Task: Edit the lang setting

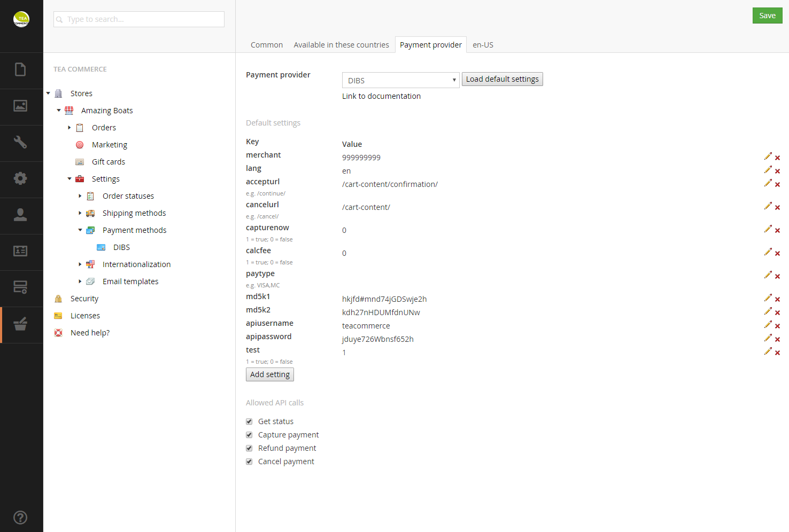Action: (x=768, y=170)
